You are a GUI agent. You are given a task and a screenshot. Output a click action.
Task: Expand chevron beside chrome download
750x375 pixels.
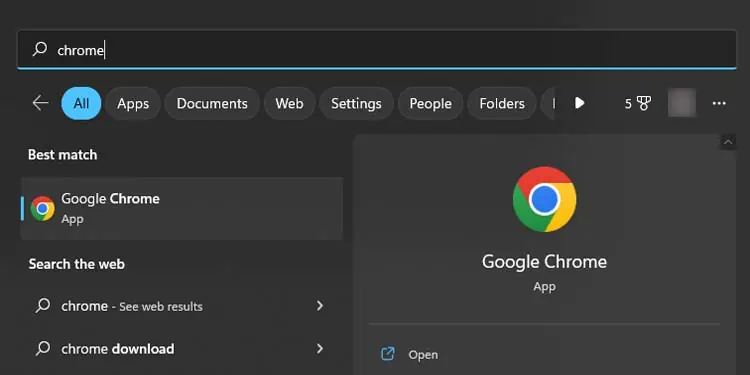point(320,349)
